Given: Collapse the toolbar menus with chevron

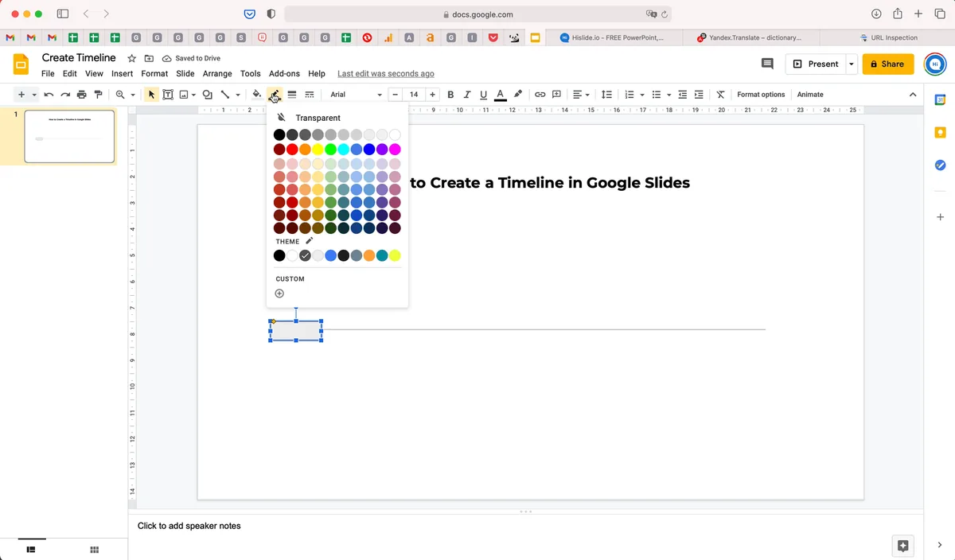Looking at the screenshot, I should (x=913, y=95).
